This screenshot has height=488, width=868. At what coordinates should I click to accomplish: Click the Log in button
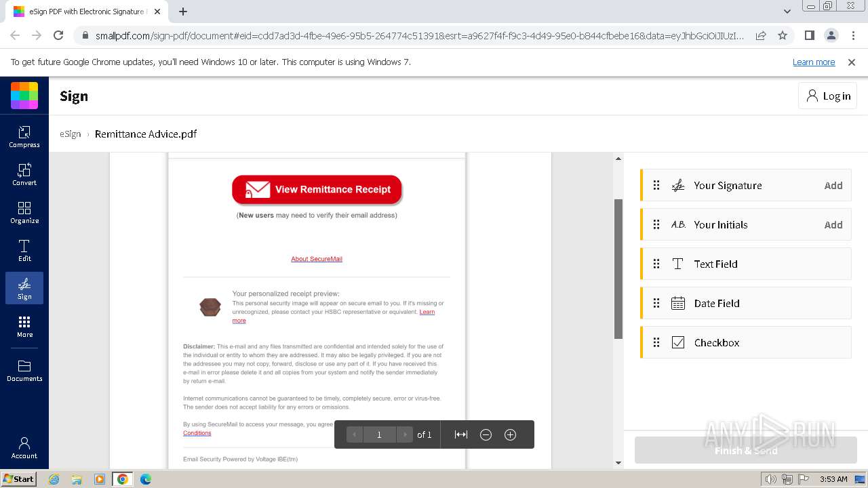point(827,96)
